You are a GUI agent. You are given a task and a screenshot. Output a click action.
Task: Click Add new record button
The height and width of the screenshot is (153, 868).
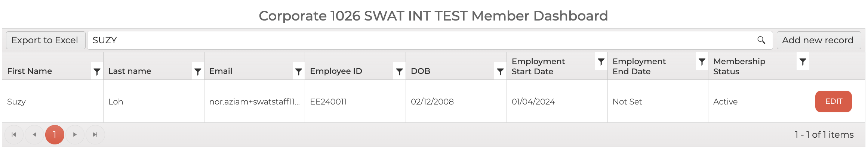point(818,40)
